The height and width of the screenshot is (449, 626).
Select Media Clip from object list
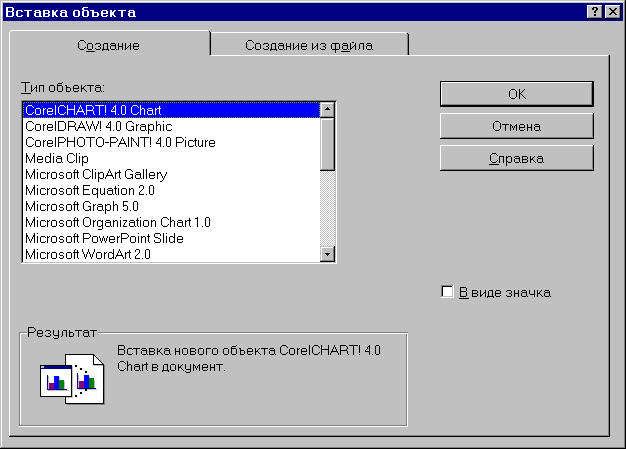tap(57, 158)
